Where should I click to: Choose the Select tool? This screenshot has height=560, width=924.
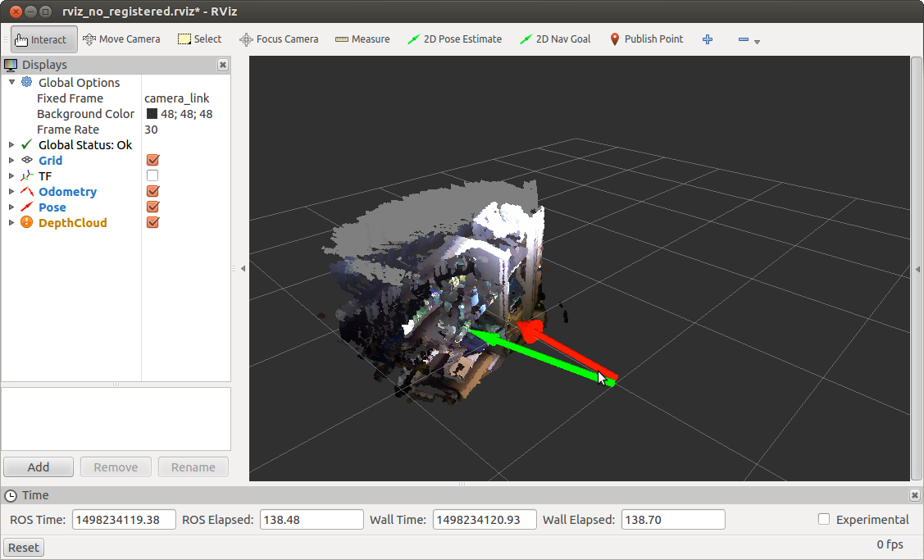(x=200, y=39)
